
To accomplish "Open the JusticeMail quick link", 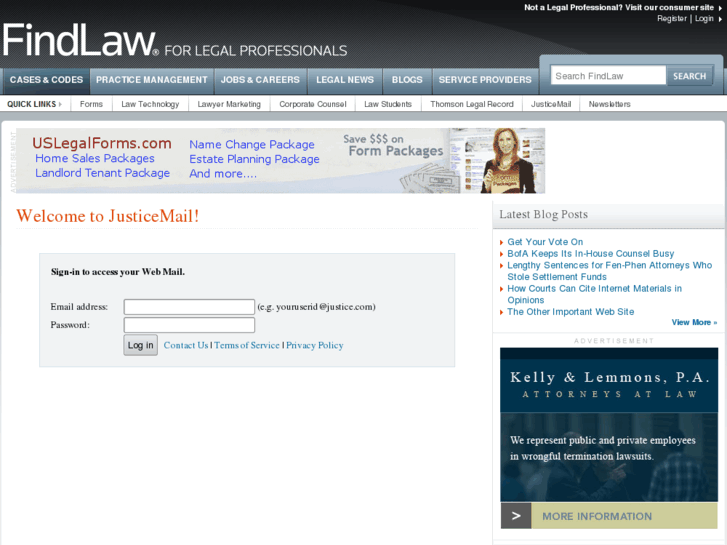I will [x=551, y=104].
